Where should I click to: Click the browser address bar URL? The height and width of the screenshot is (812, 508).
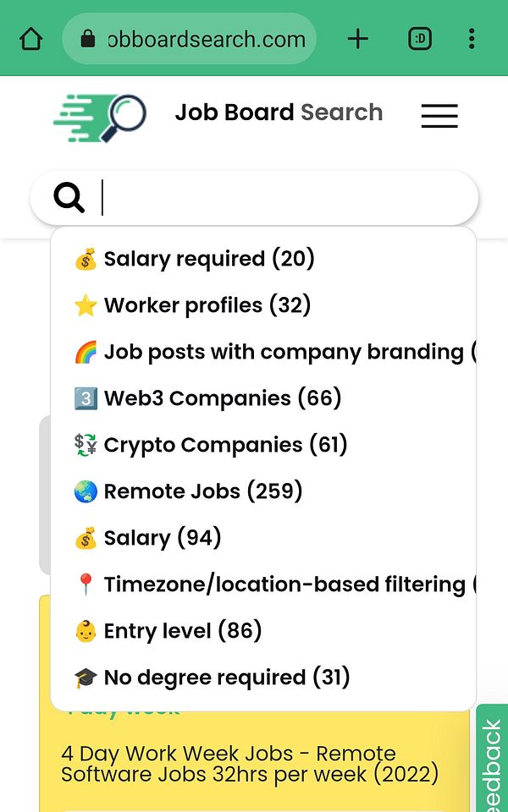pos(205,39)
